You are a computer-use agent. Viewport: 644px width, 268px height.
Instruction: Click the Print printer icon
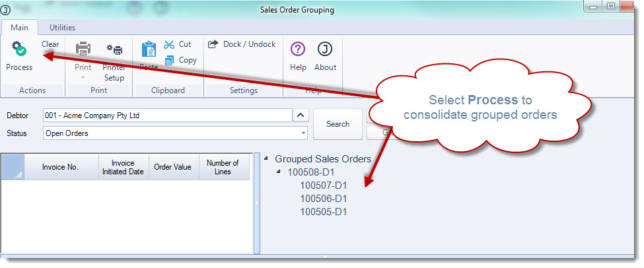click(83, 50)
